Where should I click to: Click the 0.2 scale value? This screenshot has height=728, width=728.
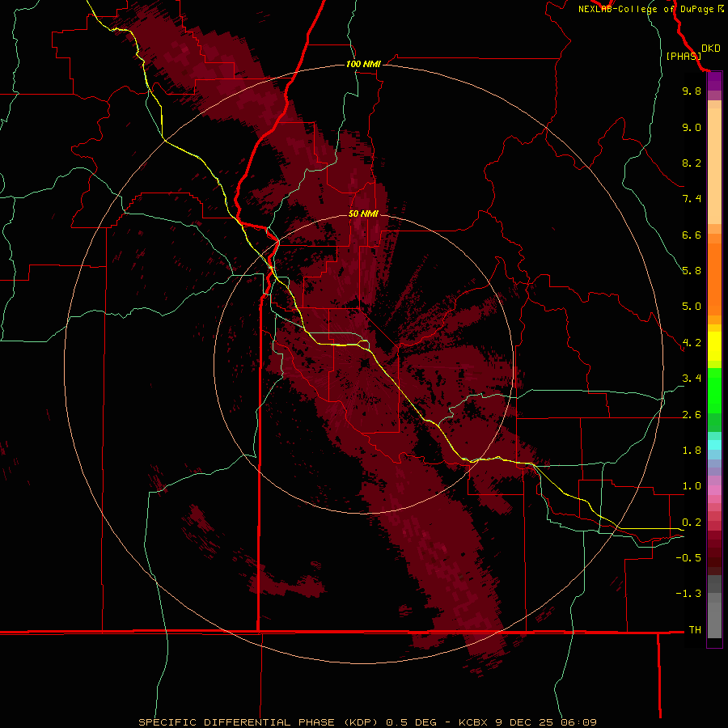(692, 523)
